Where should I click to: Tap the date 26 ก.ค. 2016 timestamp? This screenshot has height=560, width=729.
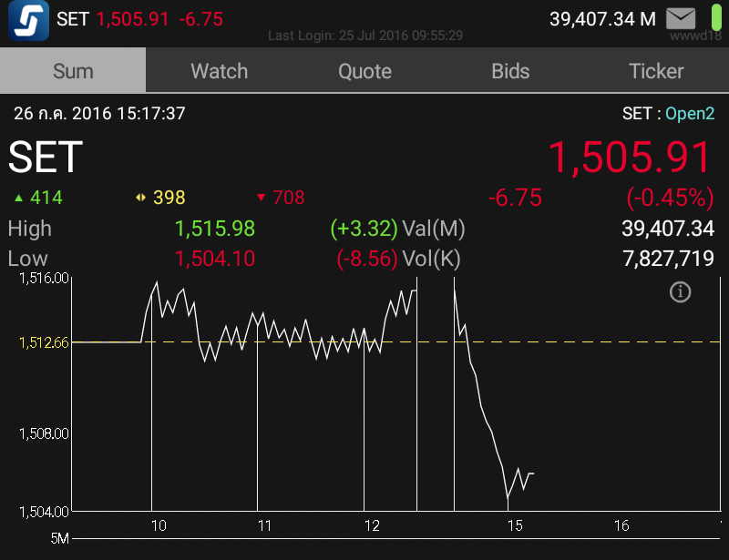[99, 114]
